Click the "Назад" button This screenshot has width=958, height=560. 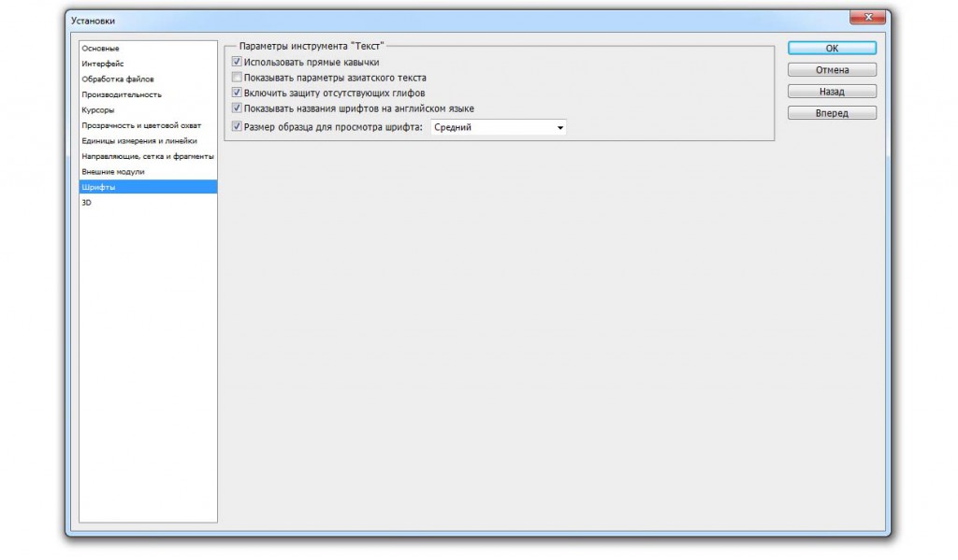click(831, 92)
